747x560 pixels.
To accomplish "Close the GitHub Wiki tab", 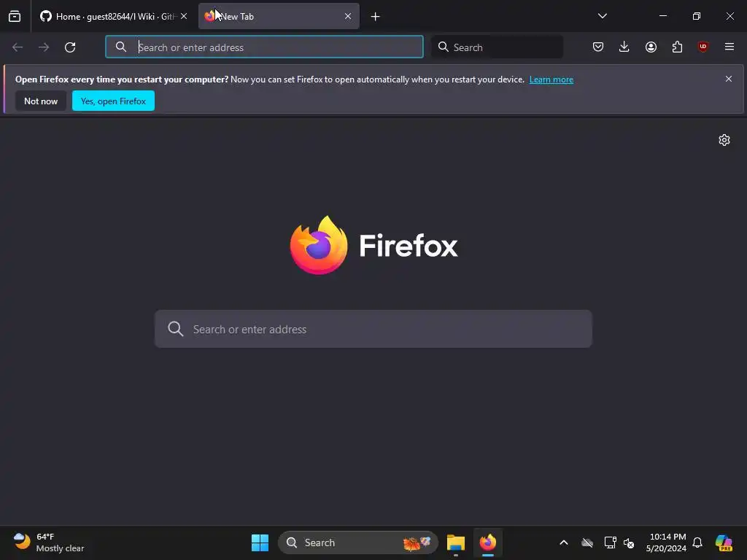I will (184, 17).
